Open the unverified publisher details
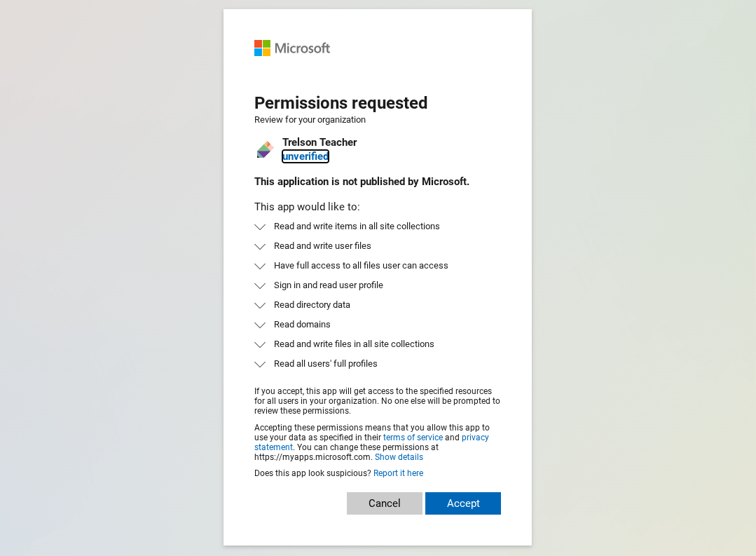This screenshot has height=556, width=756. pyautogui.click(x=305, y=156)
